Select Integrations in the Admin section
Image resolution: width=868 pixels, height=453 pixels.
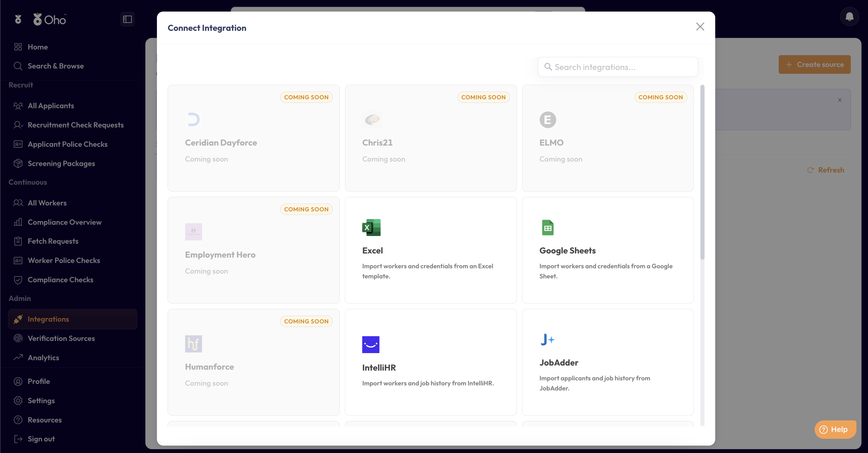tap(72, 319)
